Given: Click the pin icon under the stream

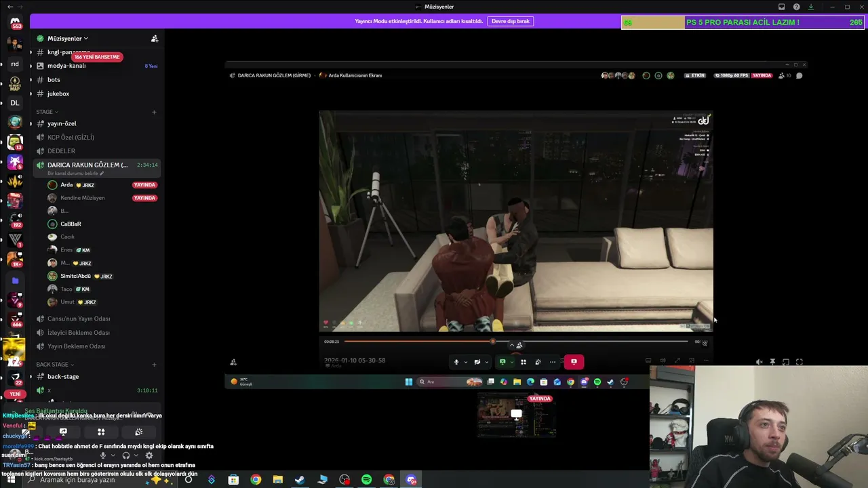Looking at the screenshot, I should (772, 362).
